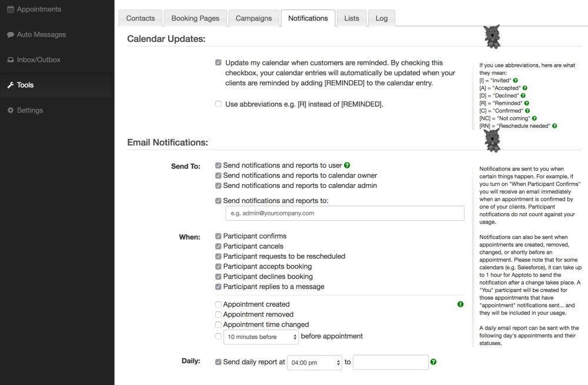Uncheck Participant accepts booking
The image size is (588, 385).
[218, 266]
